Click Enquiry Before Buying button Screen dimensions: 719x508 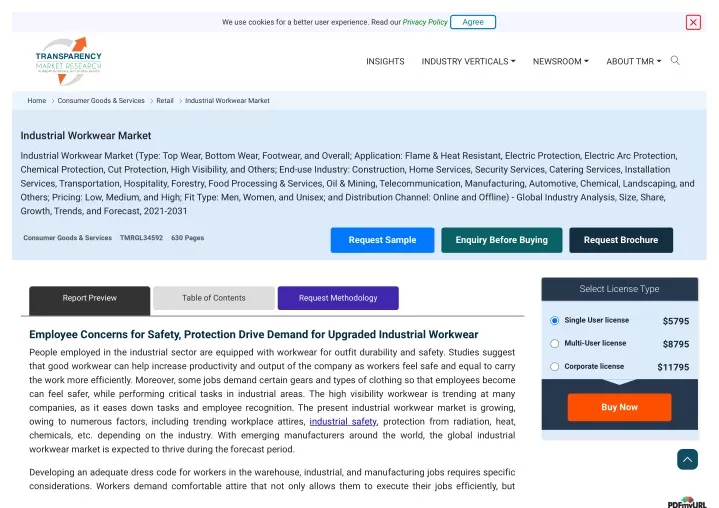click(502, 240)
